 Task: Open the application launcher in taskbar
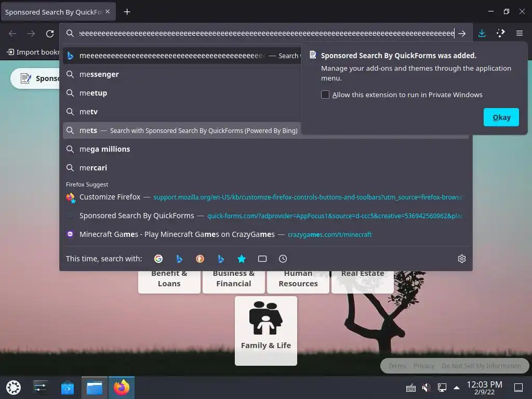[14, 388]
